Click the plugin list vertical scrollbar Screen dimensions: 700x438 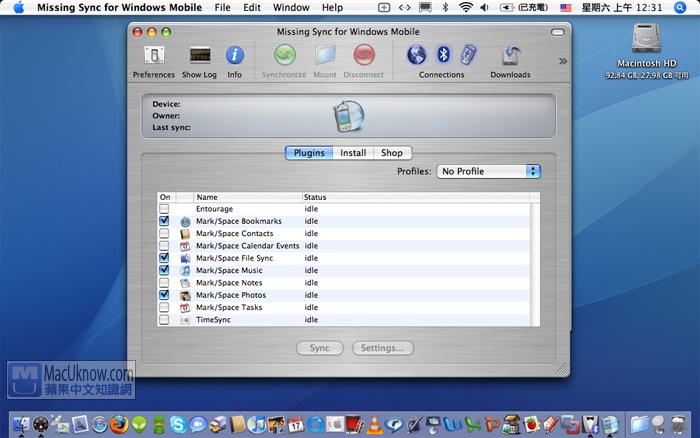pyautogui.click(x=535, y=264)
